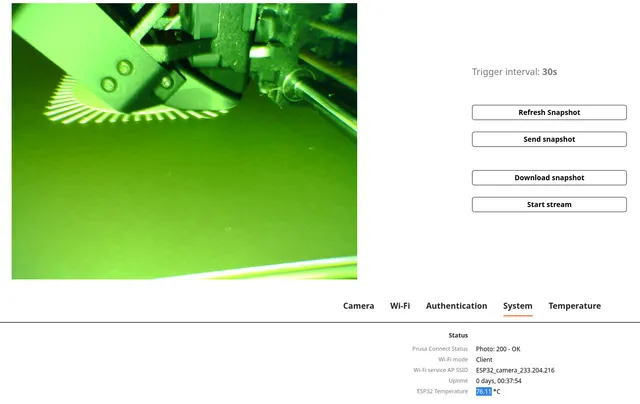The width and height of the screenshot is (640, 404).
Task: Start the camera stream
Action: point(549,204)
